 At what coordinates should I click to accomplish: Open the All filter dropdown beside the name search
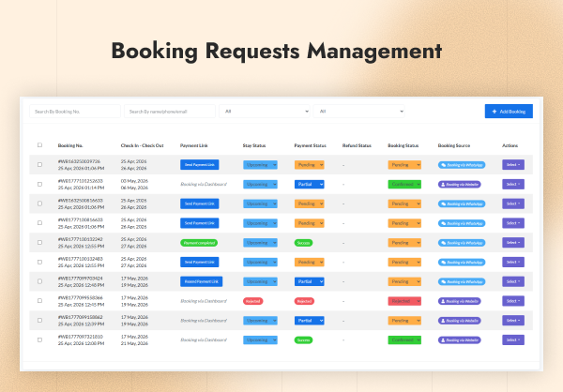[x=265, y=112]
